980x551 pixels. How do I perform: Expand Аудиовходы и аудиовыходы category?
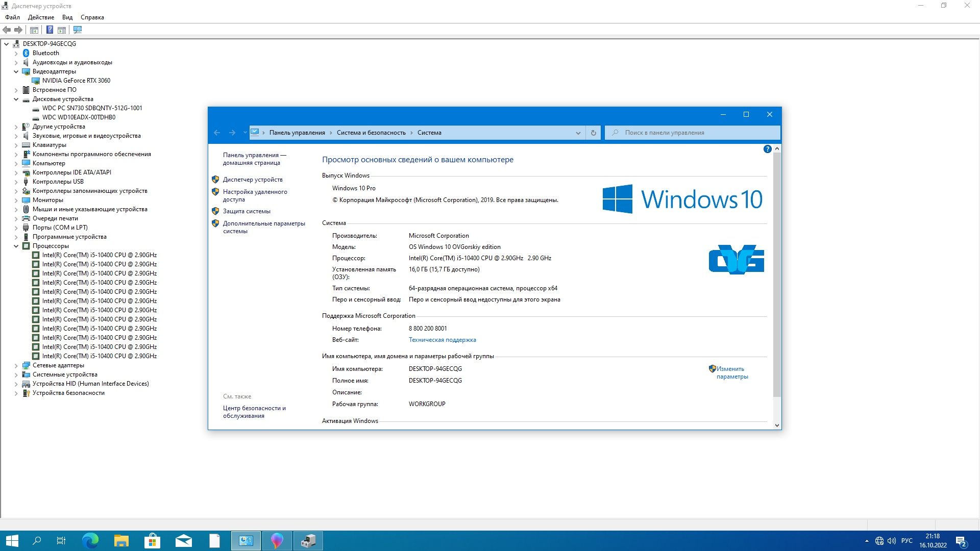point(16,62)
